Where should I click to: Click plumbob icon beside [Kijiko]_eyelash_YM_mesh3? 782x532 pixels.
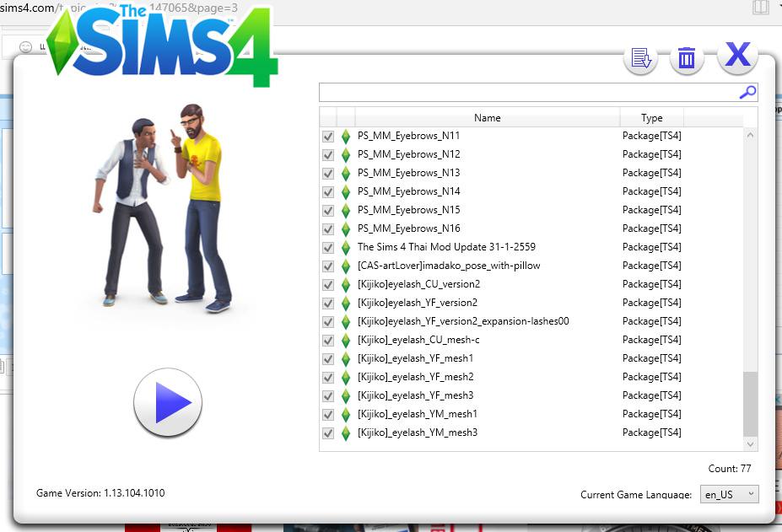tap(346, 433)
